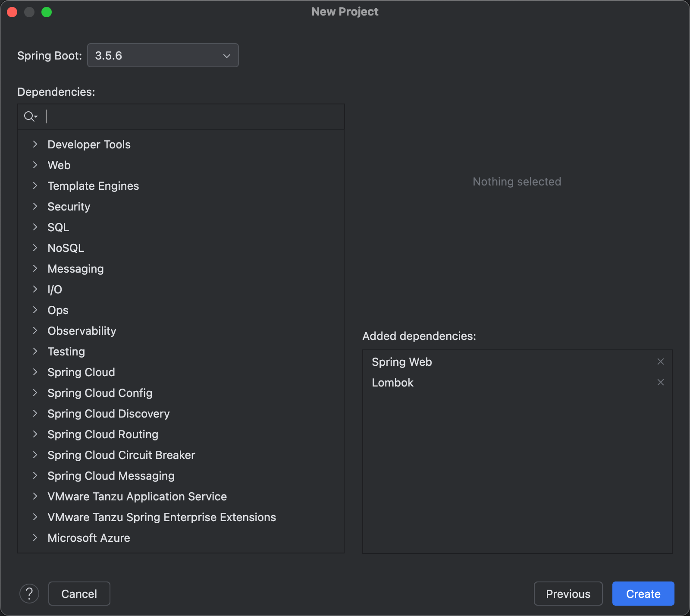Select the Security tree label

point(69,207)
